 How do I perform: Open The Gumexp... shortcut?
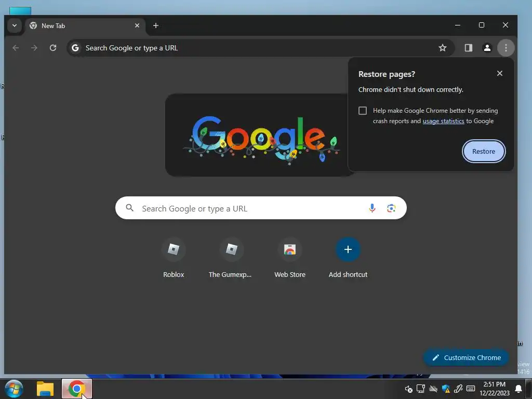pos(231,259)
